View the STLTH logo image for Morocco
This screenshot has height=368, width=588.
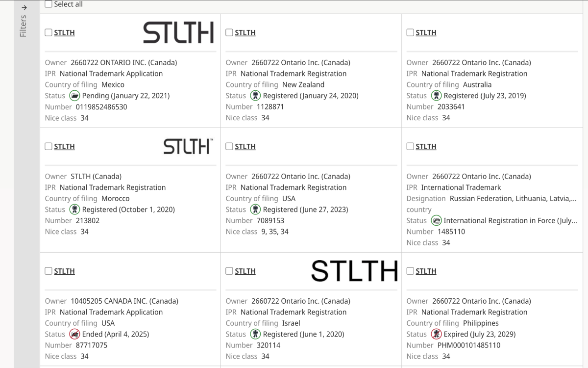(x=188, y=146)
